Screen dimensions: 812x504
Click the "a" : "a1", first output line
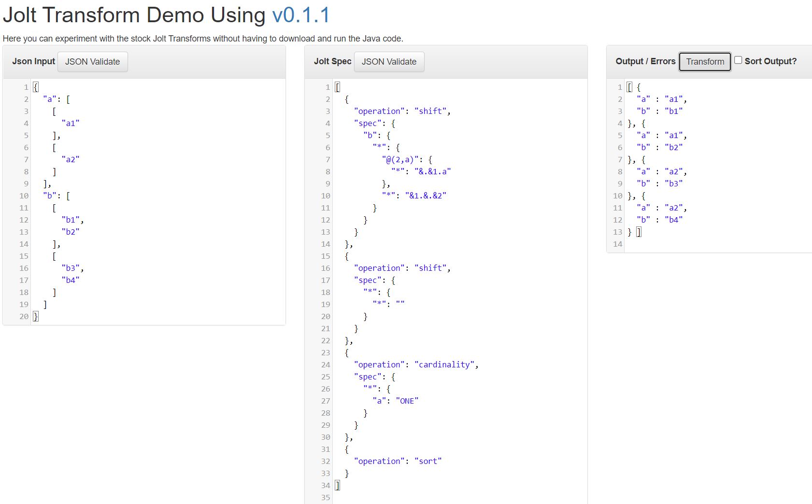[x=662, y=99]
